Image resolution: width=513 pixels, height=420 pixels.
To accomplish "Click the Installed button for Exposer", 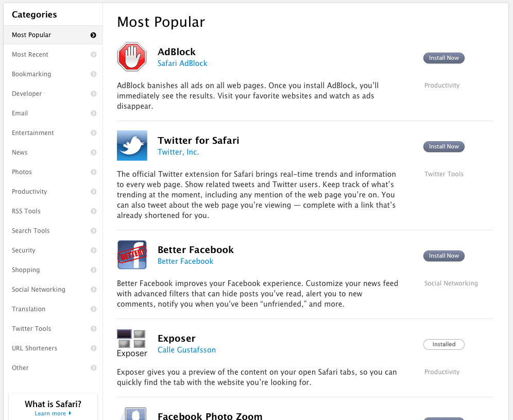I will 443,344.
